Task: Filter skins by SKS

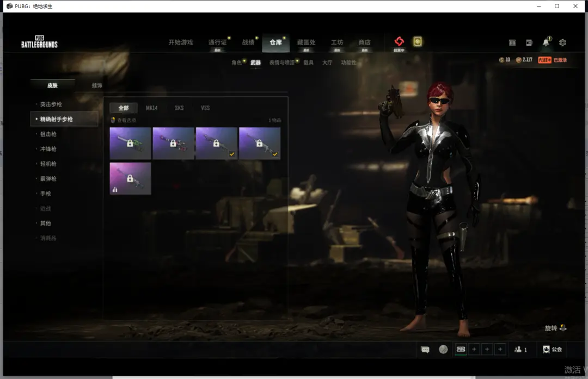Action: (x=179, y=108)
